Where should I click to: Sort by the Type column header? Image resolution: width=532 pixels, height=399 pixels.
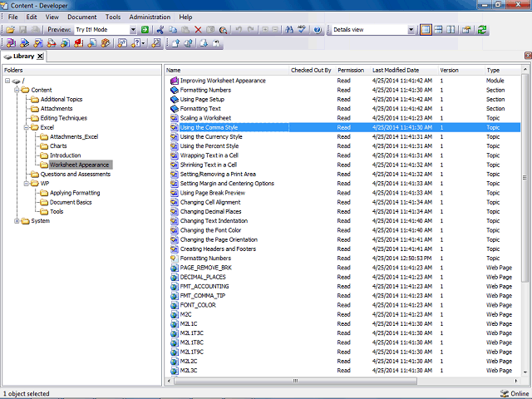503,70
